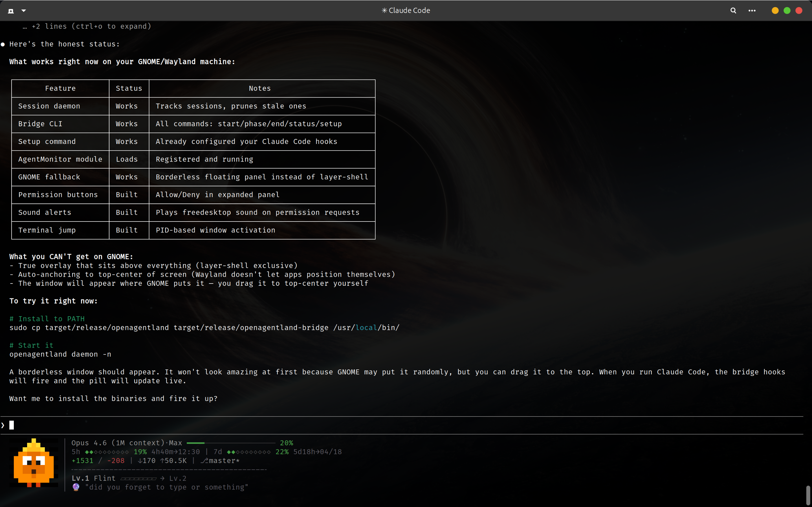Click the context usage progress bar
Screen dimensions: 812x507
(x=231, y=443)
